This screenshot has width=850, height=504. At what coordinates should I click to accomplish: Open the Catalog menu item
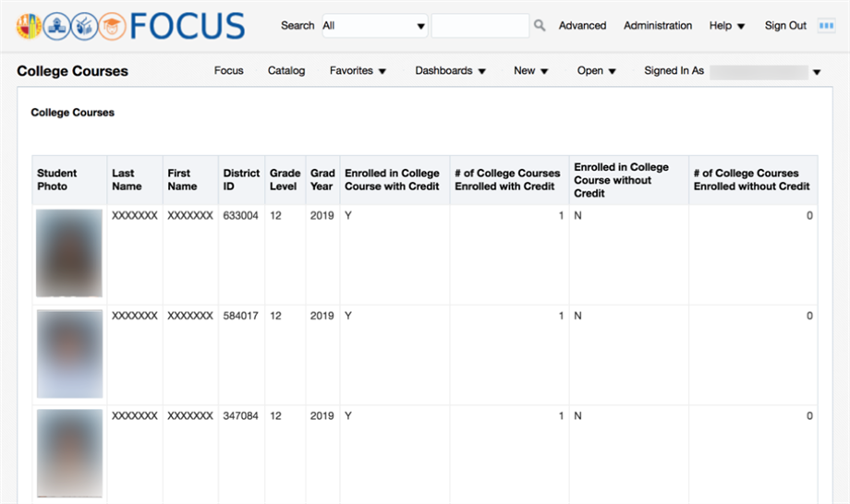(286, 70)
